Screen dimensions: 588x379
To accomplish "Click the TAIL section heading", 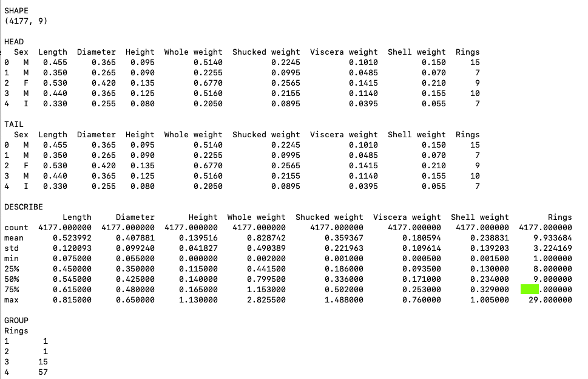I will pos(14,125).
